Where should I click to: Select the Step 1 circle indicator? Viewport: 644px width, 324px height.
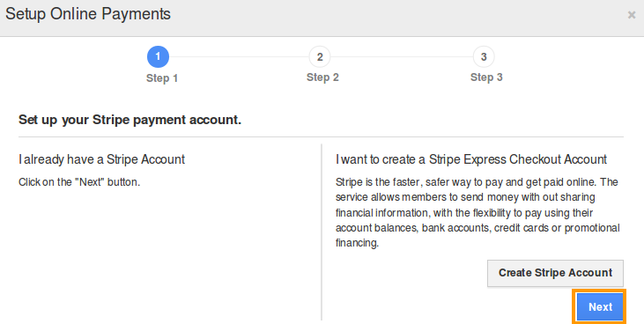tap(158, 56)
